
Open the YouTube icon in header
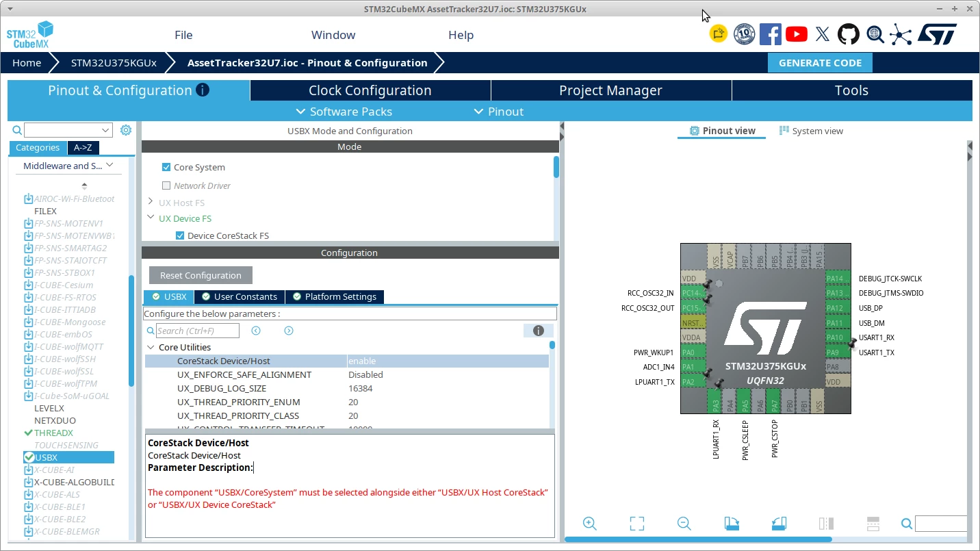(x=797, y=34)
